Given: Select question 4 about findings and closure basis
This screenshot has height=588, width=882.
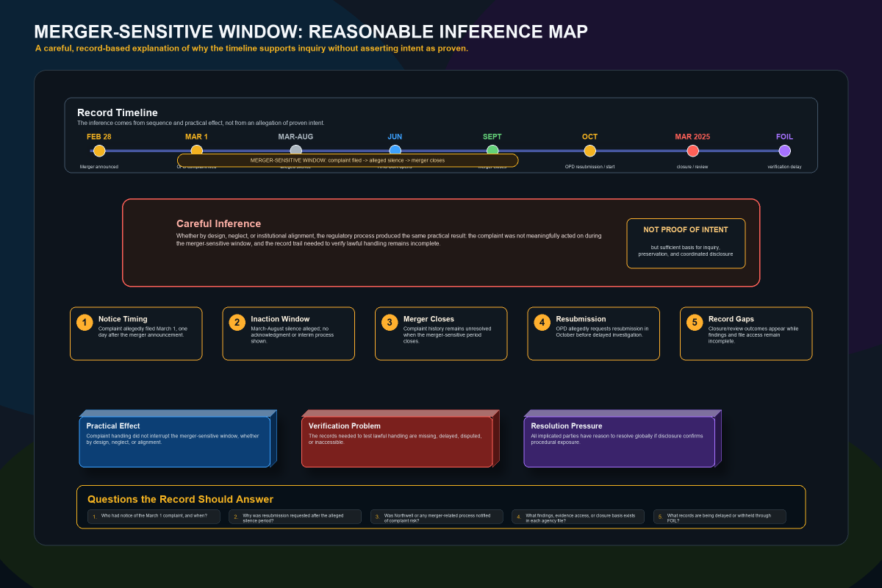Looking at the screenshot, I should [x=578, y=517].
